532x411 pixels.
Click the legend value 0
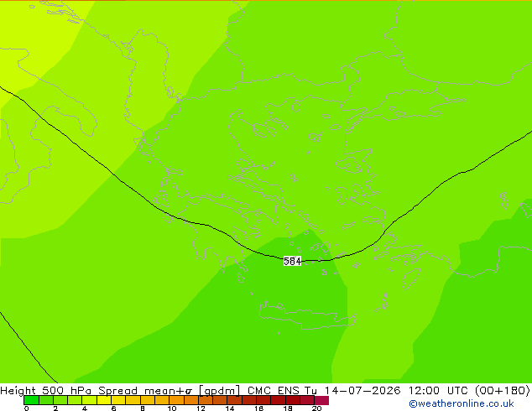point(27,408)
